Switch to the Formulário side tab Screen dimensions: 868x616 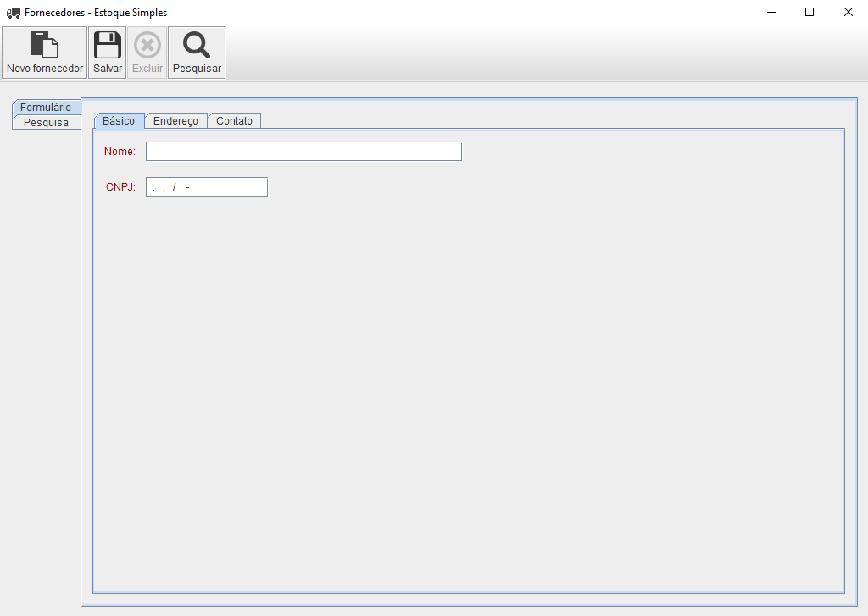(x=46, y=108)
